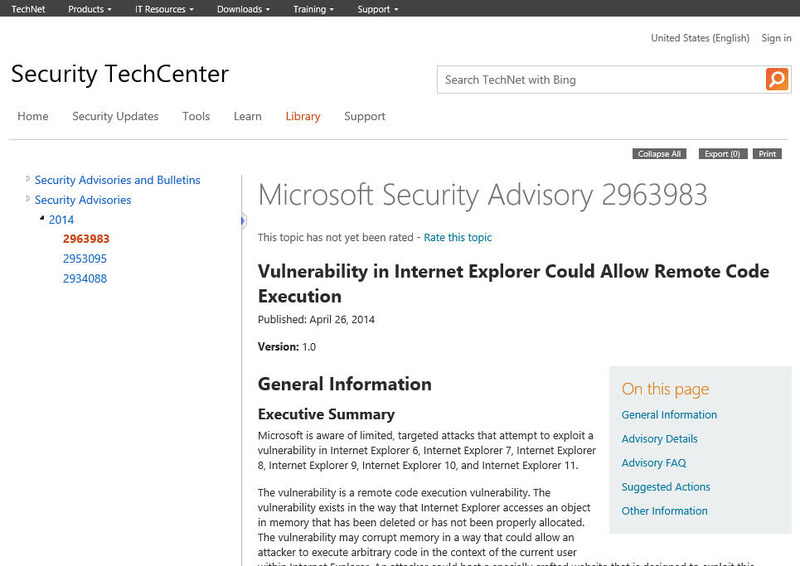The image size is (800, 566).
Task: Open the Downloads dropdown in top bar
Action: [x=243, y=9]
